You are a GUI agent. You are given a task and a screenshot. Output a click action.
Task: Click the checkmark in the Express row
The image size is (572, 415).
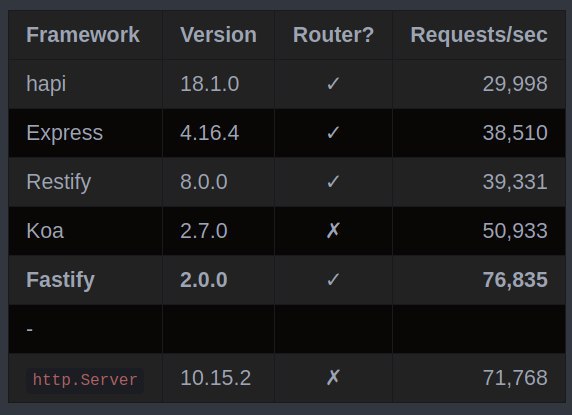tap(333, 133)
